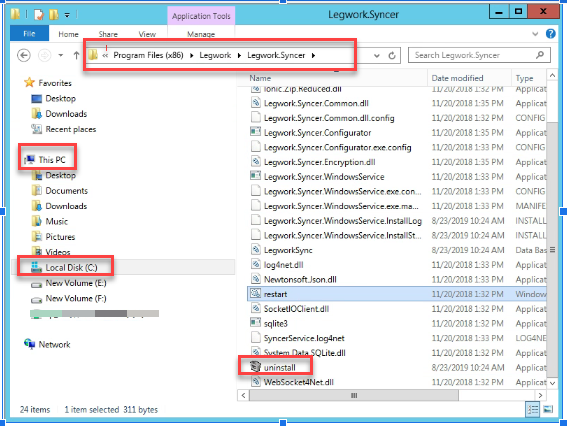The height and width of the screenshot is (428, 567).
Task: Open the Manage tab
Action: tap(201, 34)
